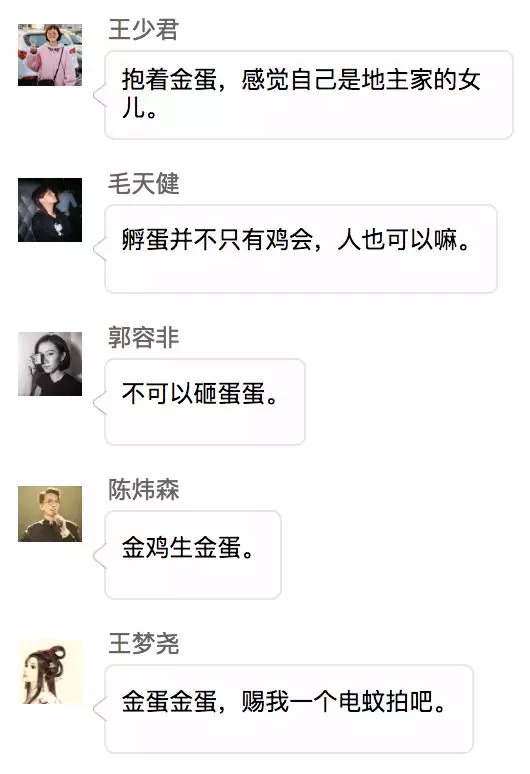Image resolution: width=530 pixels, height=774 pixels.
Task: Click the bubble tail beside 不可以砸蛋蛋
Action: click(100, 403)
